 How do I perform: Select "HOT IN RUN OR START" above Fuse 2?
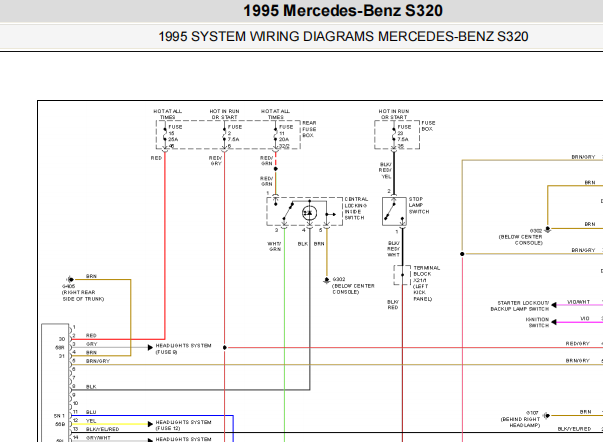pos(224,114)
